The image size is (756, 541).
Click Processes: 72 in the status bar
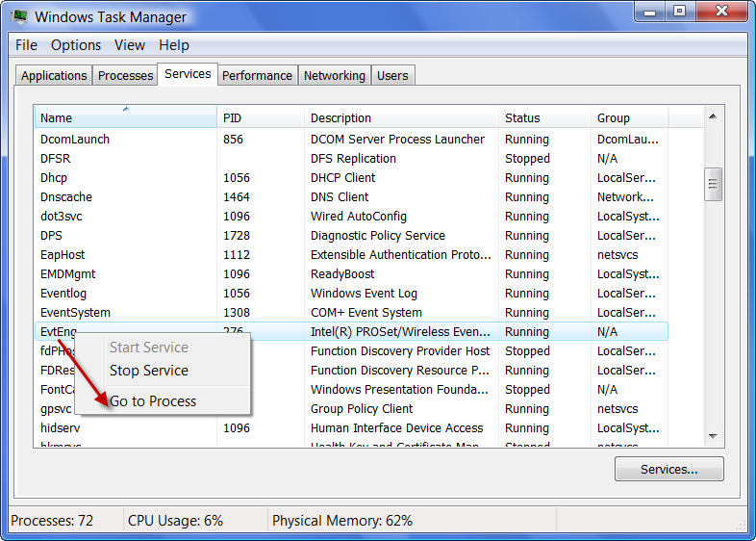[x=52, y=521]
